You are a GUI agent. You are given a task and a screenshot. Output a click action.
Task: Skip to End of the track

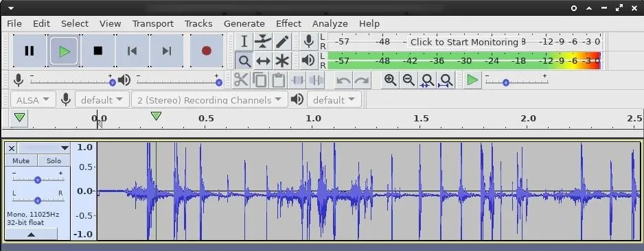166,51
